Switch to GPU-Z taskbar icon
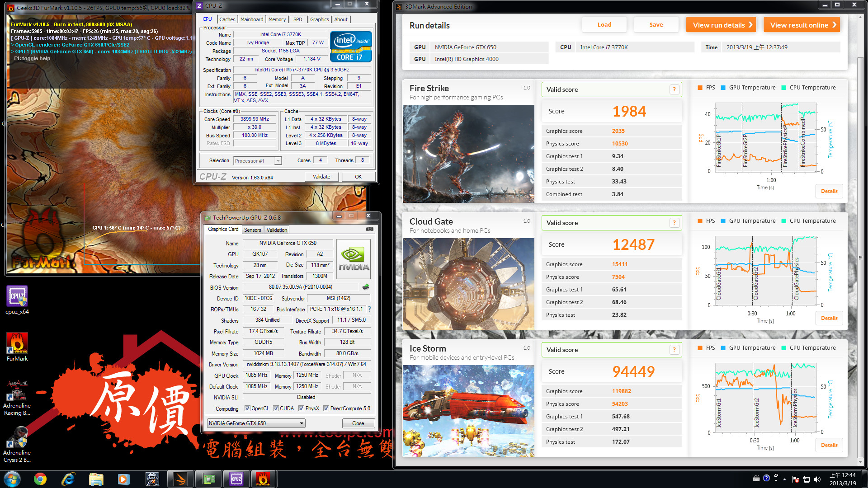 coord(208,479)
